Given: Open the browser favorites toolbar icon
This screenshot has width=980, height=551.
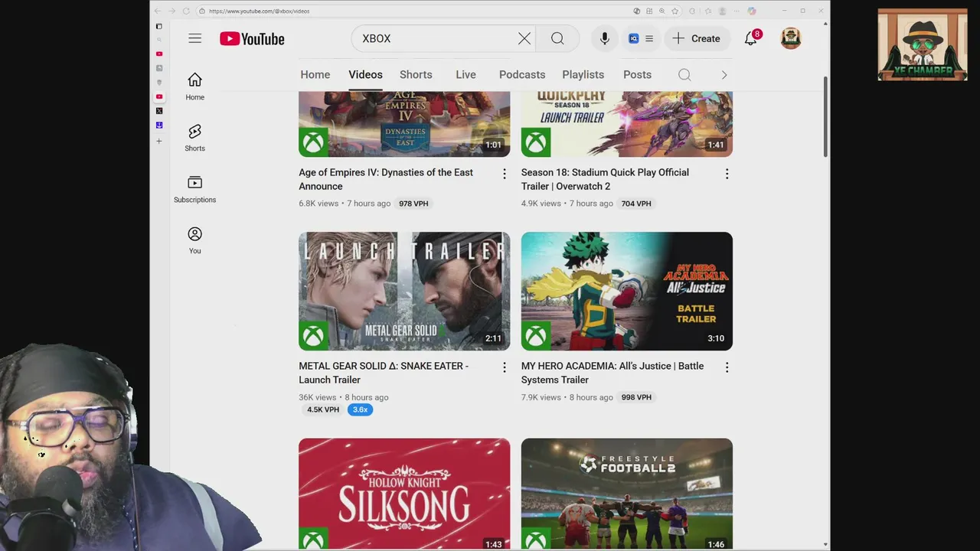Looking at the screenshot, I should coord(707,11).
